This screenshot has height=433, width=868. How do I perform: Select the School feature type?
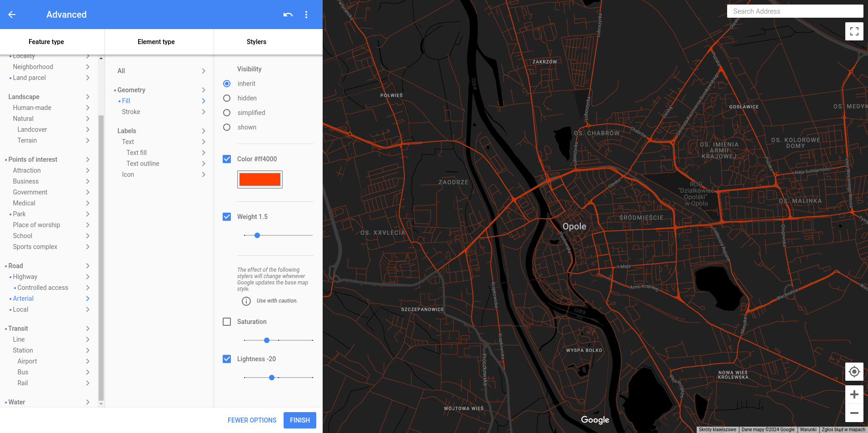coord(22,236)
